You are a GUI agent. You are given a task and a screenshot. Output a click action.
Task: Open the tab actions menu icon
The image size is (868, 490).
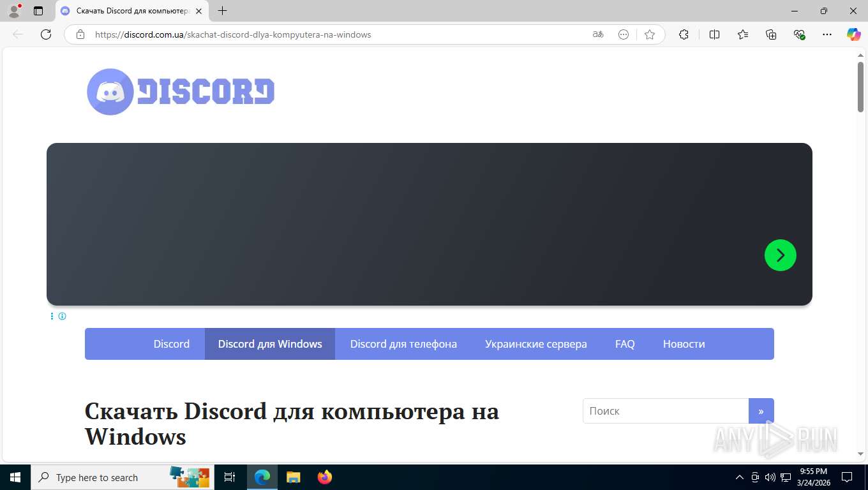pos(38,11)
